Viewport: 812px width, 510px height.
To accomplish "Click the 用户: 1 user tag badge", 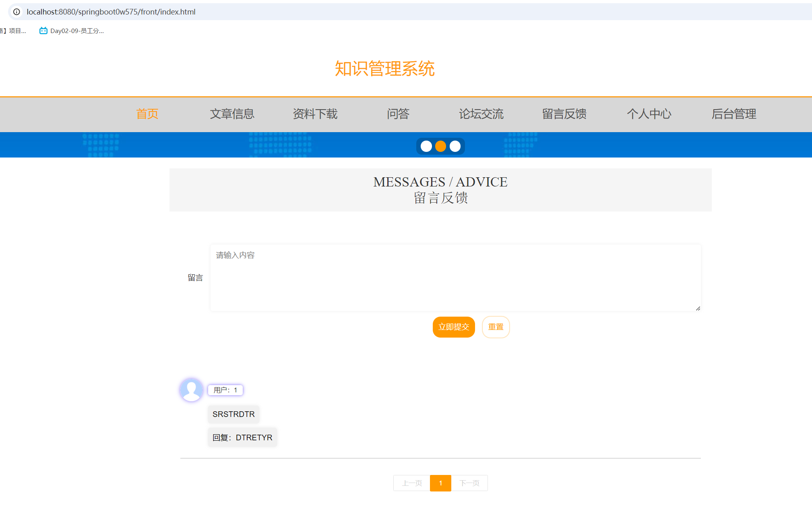I will point(225,390).
